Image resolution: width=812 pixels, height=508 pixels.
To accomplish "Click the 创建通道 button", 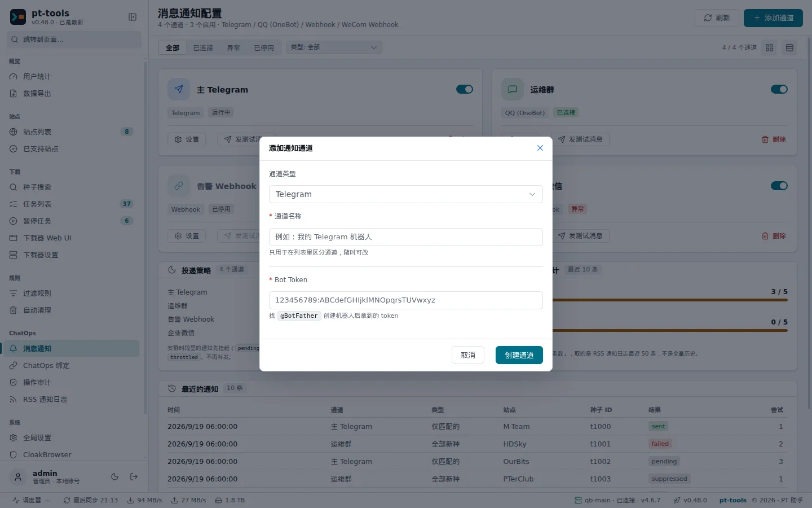I will pyautogui.click(x=519, y=355).
